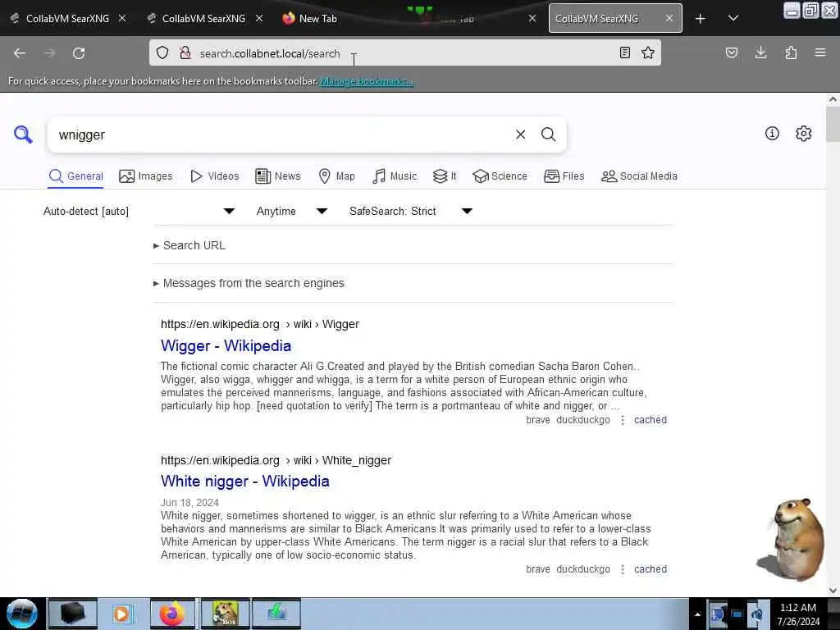Click the page vertical scrollbar thumb
Screen dimensions: 840x630
point(833,124)
